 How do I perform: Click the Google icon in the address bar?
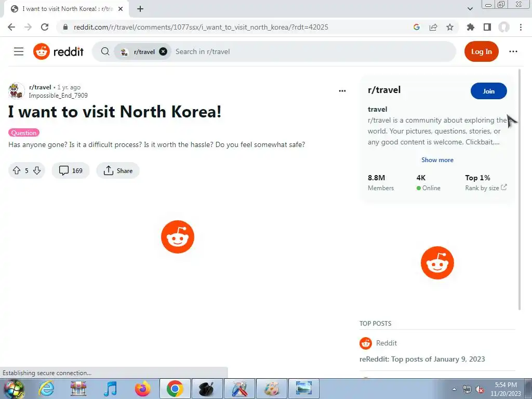click(417, 27)
